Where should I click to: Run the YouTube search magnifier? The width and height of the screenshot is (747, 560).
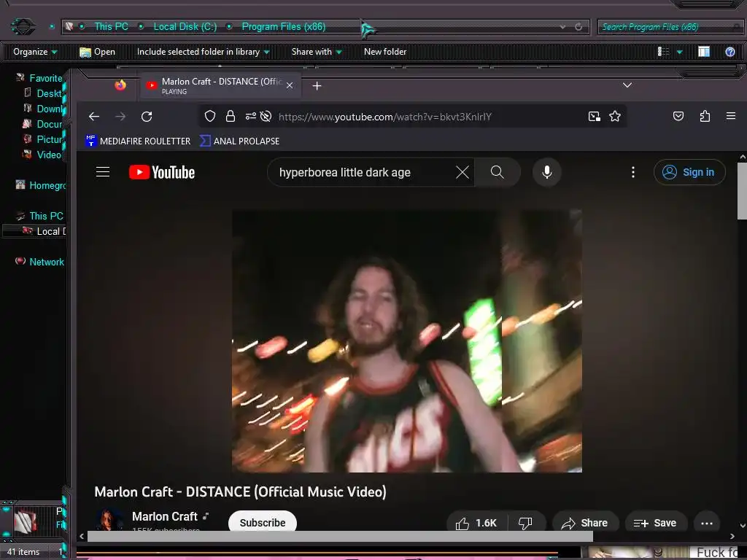(497, 172)
